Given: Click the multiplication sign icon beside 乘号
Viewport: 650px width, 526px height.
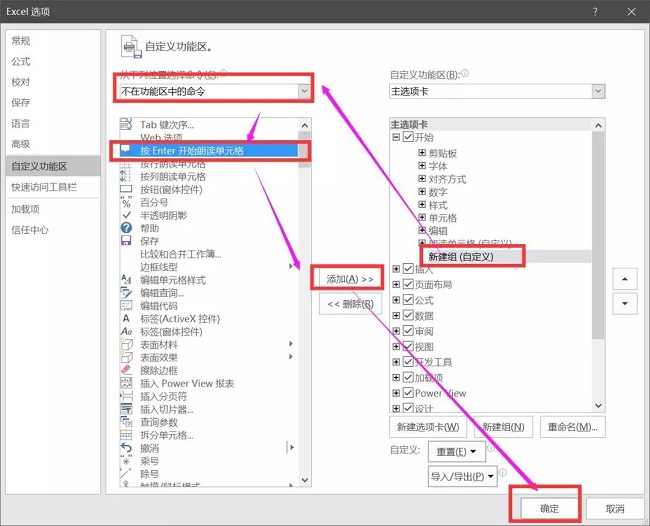Looking at the screenshot, I should (126, 461).
